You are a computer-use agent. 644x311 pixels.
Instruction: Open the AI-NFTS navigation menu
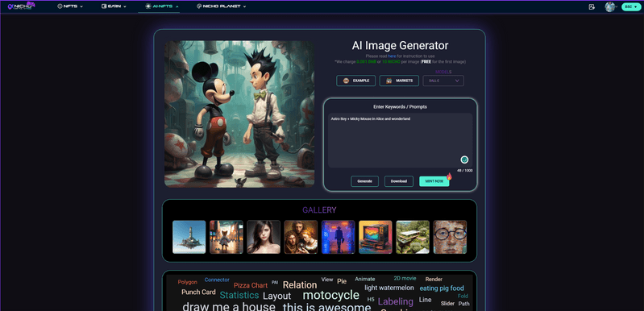[162, 6]
